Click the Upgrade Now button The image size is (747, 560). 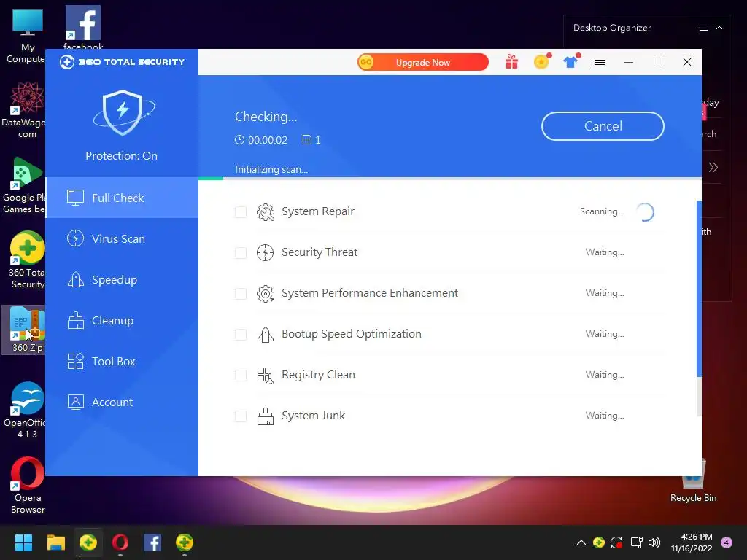pyautogui.click(x=422, y=63)
